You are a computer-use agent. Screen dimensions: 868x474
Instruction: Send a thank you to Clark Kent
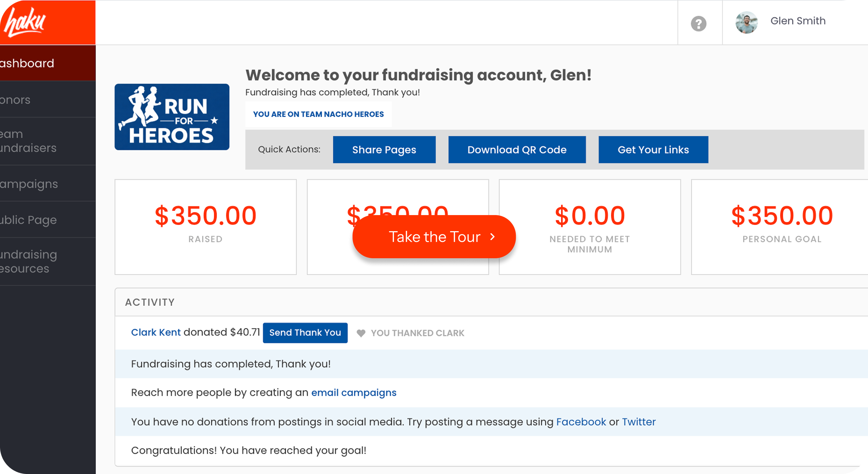[305, 333]
